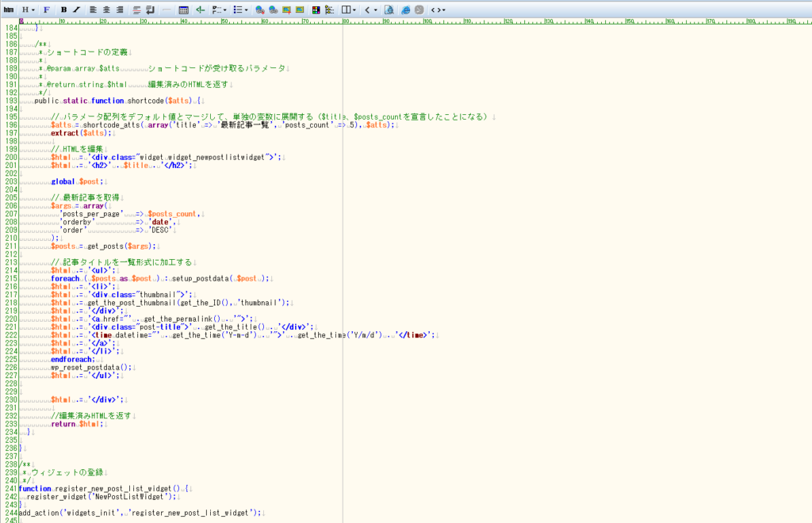
Task: Click the 'endforeach;' keyword
Action: pos(73,359)
